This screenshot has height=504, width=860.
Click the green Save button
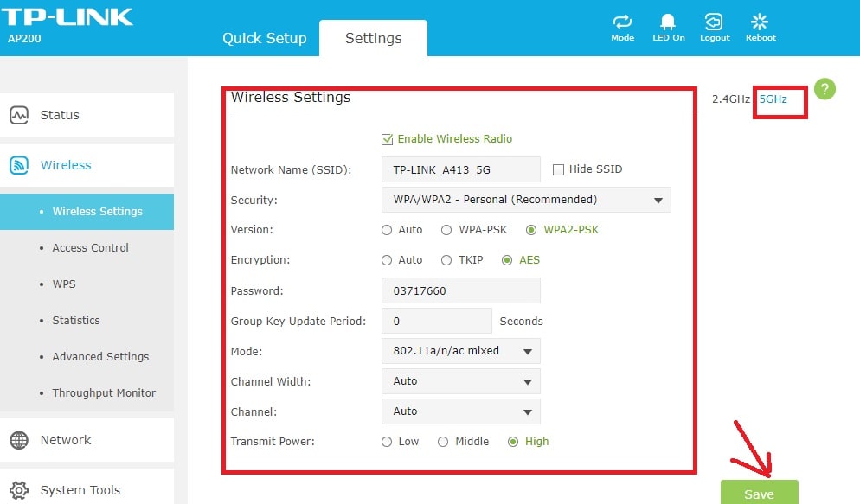[759, 493]
